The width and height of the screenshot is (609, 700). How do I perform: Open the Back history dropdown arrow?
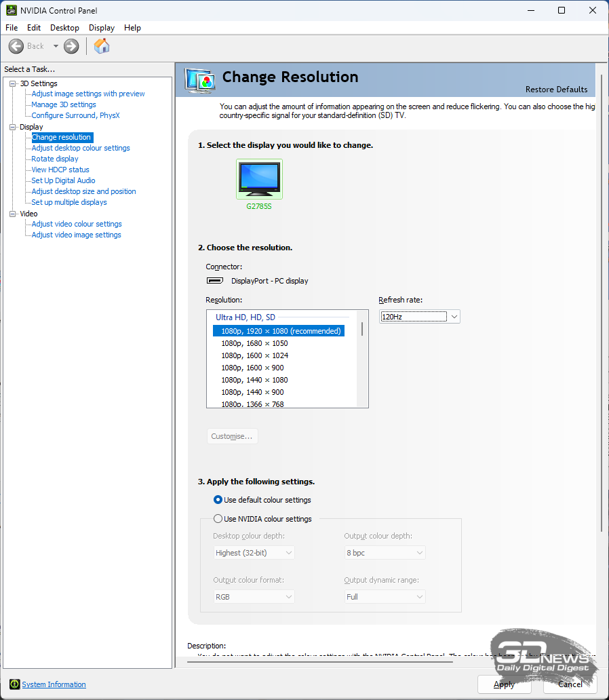[56, 46]
